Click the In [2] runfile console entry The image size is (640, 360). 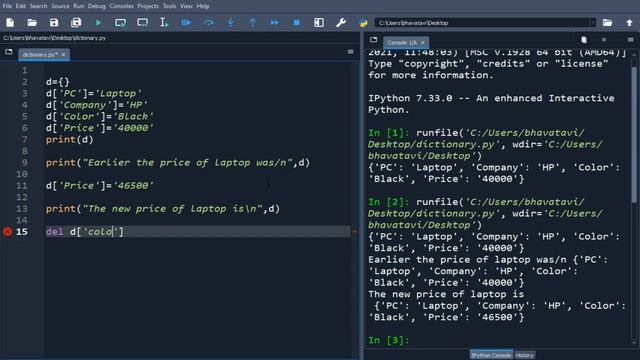coord(485,213)
